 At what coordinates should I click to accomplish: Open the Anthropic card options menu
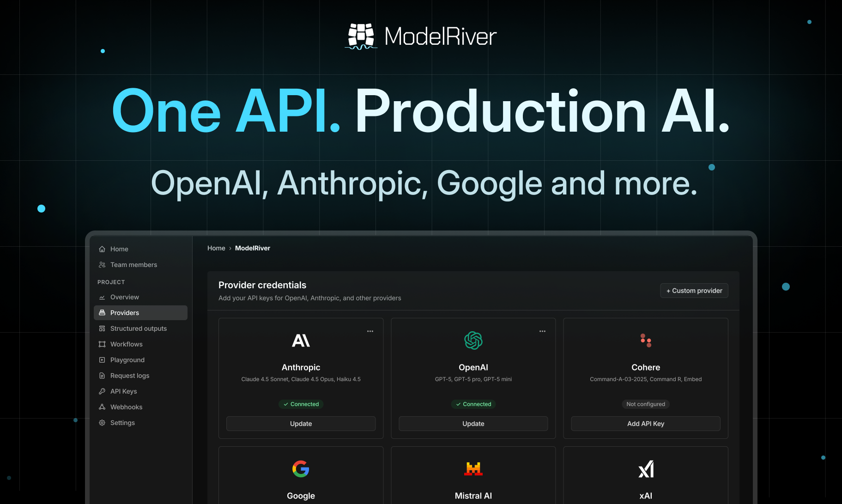tap(370, 331)
